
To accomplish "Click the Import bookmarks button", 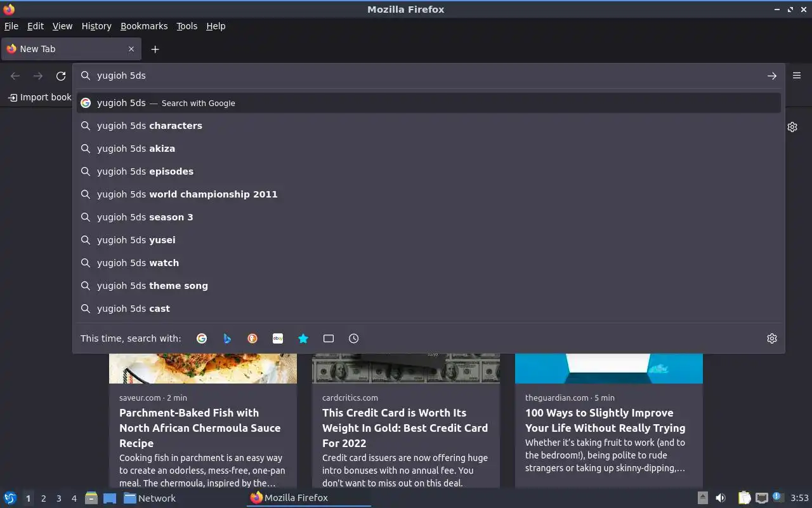I will (39, 97).
